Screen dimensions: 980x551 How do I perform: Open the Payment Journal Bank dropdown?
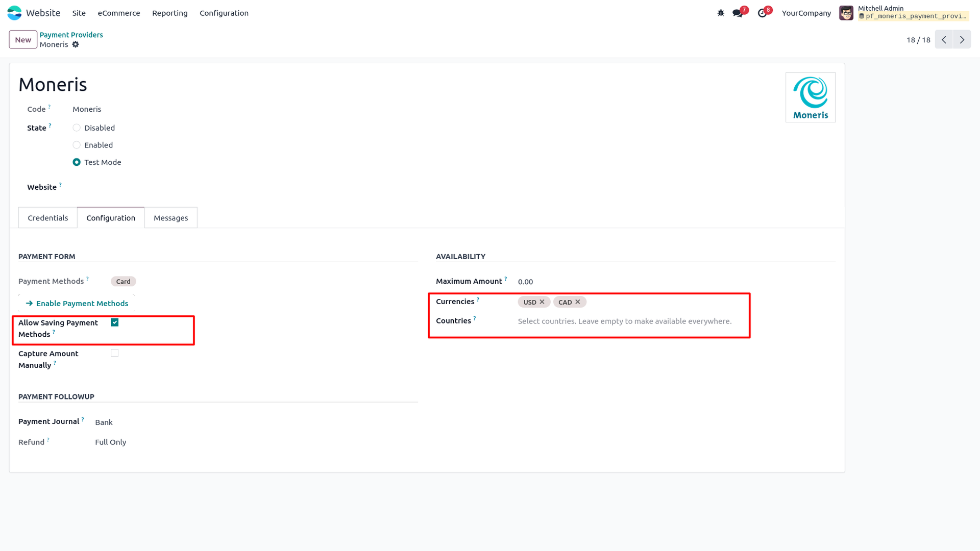[256, 422]
